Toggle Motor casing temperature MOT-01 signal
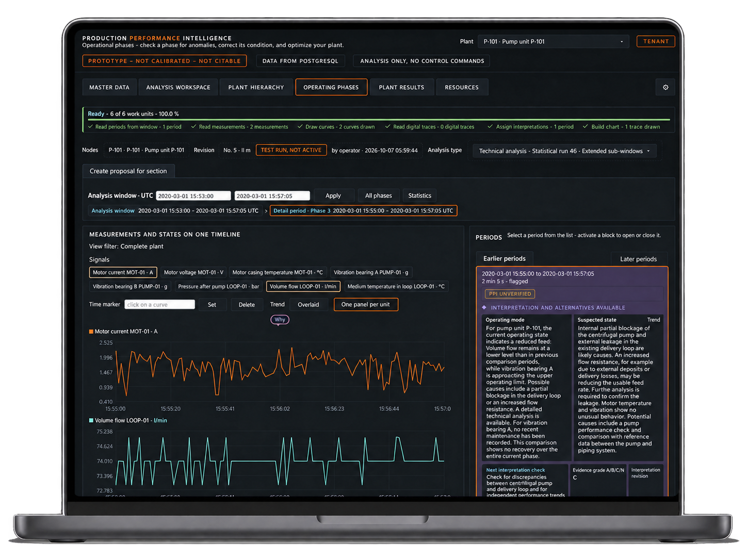Screen dimensions: 747x560 (278, 272)
